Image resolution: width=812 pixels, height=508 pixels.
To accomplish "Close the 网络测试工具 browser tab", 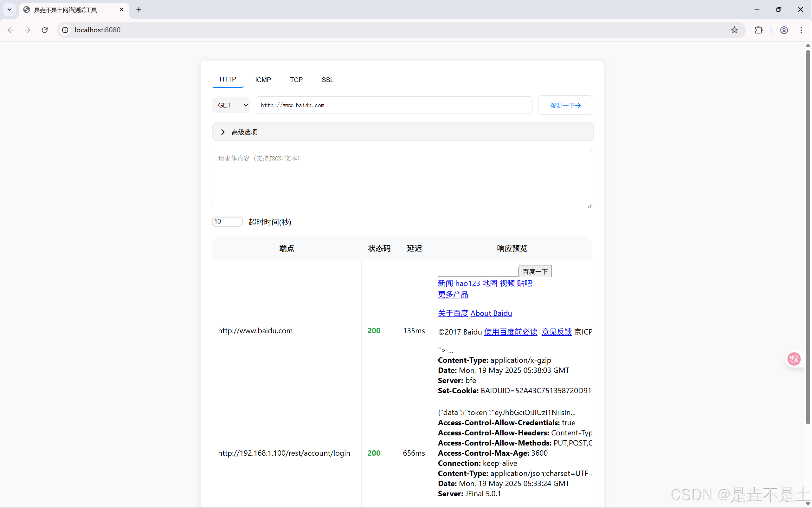I will (122, 10).
